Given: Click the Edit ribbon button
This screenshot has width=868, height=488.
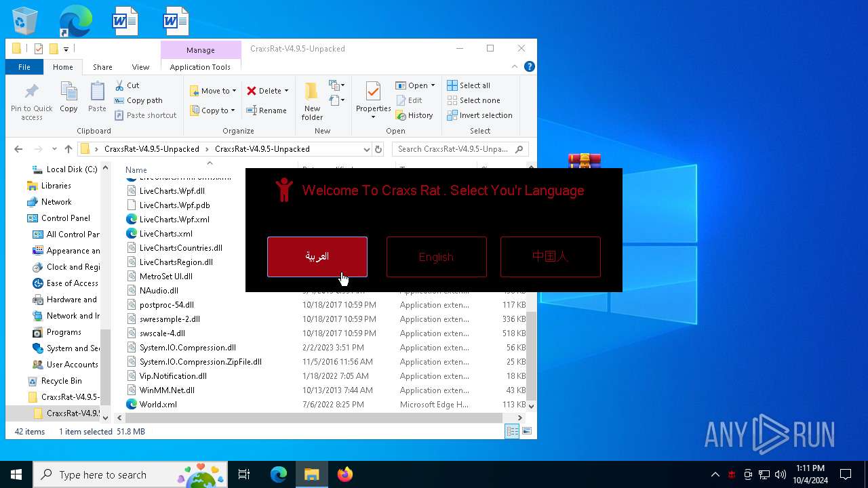Looking at the screenshot, I should click(409, 100).
